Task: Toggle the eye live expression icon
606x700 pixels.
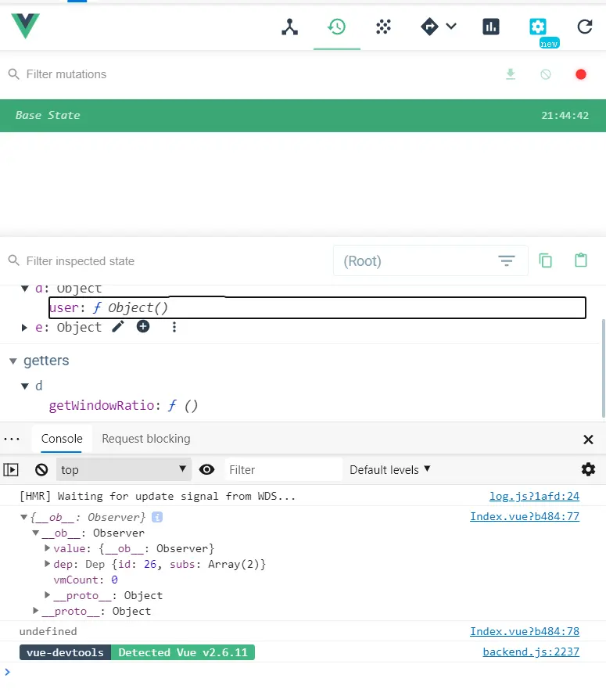Action: tap(206, 469)
